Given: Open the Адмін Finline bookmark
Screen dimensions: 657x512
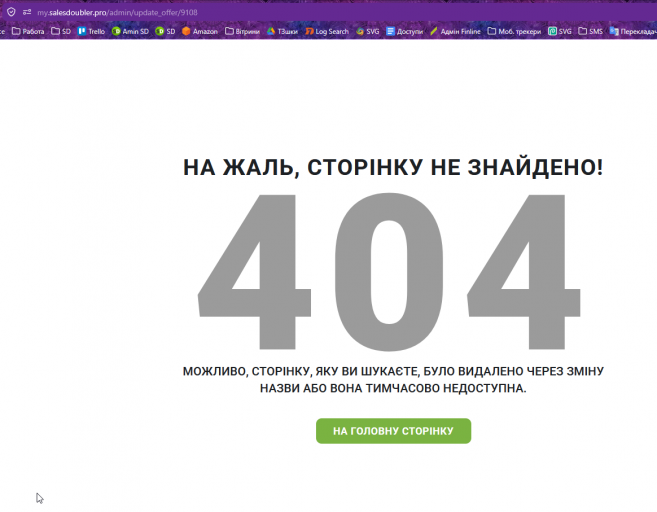Looking at the screenshot, I should point(455,31).
